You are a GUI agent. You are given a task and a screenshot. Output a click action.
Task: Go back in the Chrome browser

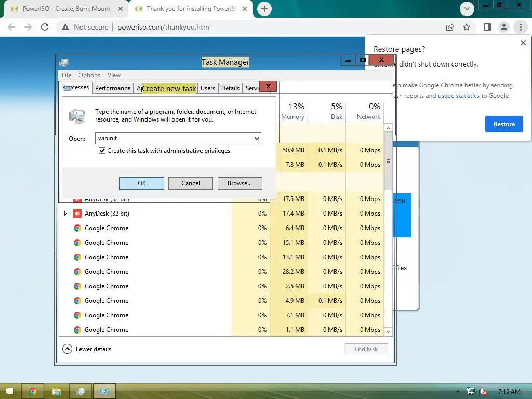[x=11, y=27]
